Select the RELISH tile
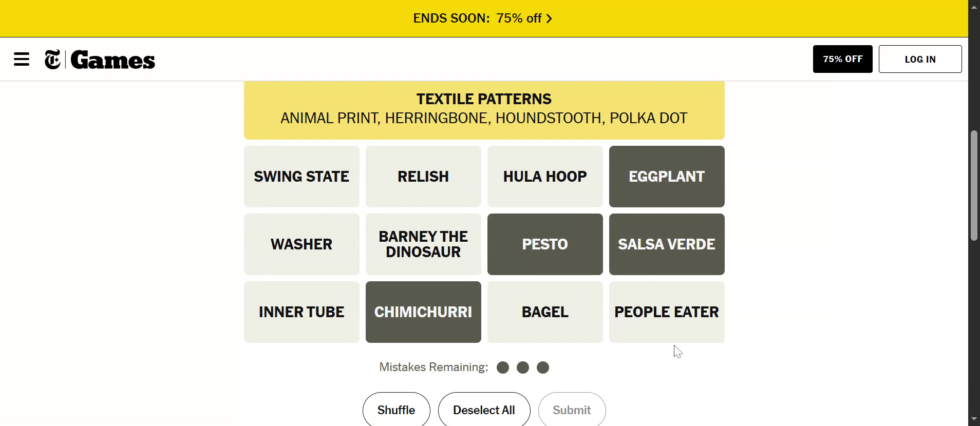This screenshot has width=980, height=426. point(423,177)
